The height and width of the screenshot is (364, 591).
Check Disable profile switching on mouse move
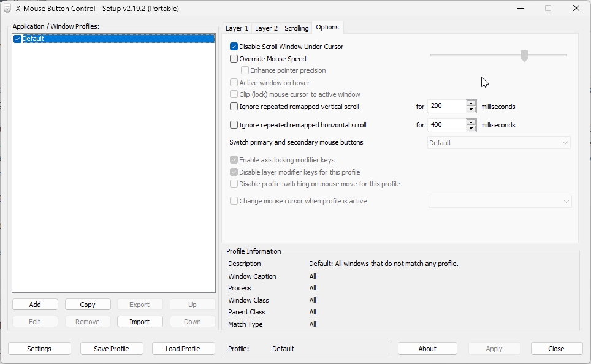[234, 183]
